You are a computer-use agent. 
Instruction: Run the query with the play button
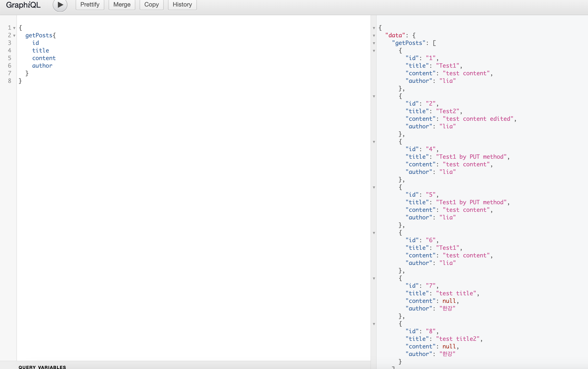60,5
